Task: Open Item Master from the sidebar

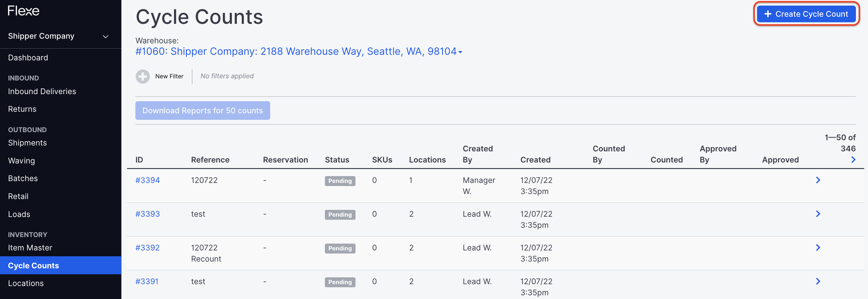Action: click(30, 247)
